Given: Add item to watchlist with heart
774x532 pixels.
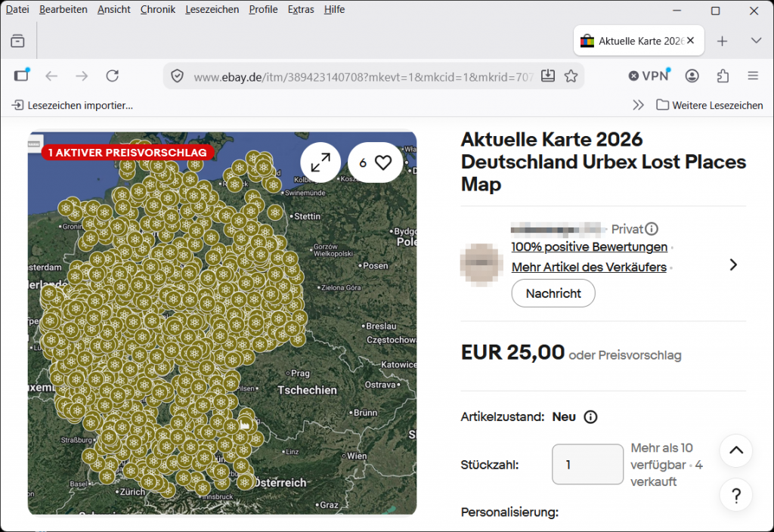Looking at the screenshot, I should [375, 162].
